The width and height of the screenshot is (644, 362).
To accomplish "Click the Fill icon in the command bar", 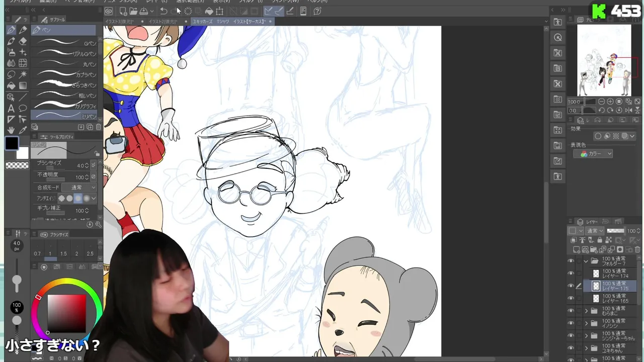I will [x=209, y=11].
